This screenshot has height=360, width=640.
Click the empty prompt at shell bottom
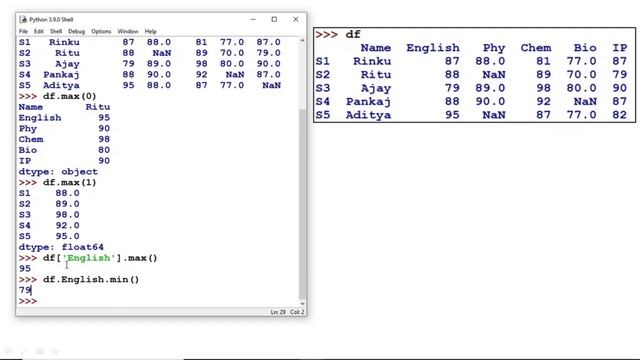(x=28, y=301)
